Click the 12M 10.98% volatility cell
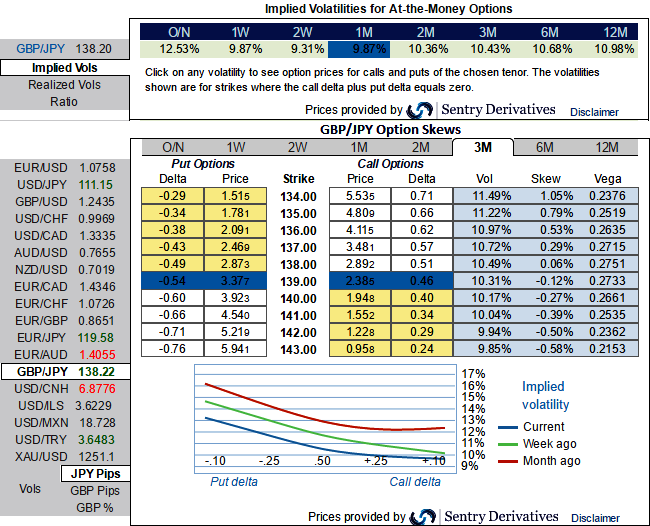Viewport: 650px width, 526px height. point(614,49)
